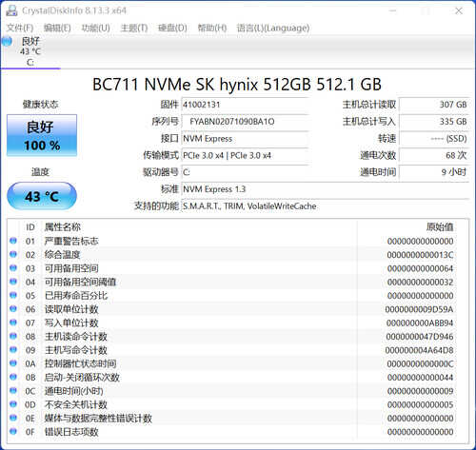Screen dimensions: 476x450
Task: Click the raw value 0000000000032
Action: (420, 282)
